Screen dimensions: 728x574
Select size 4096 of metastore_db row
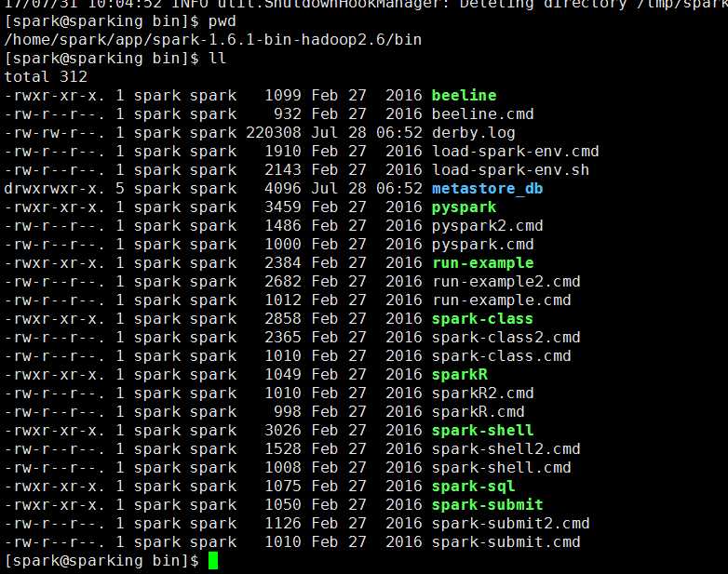[x=283, y=189]
